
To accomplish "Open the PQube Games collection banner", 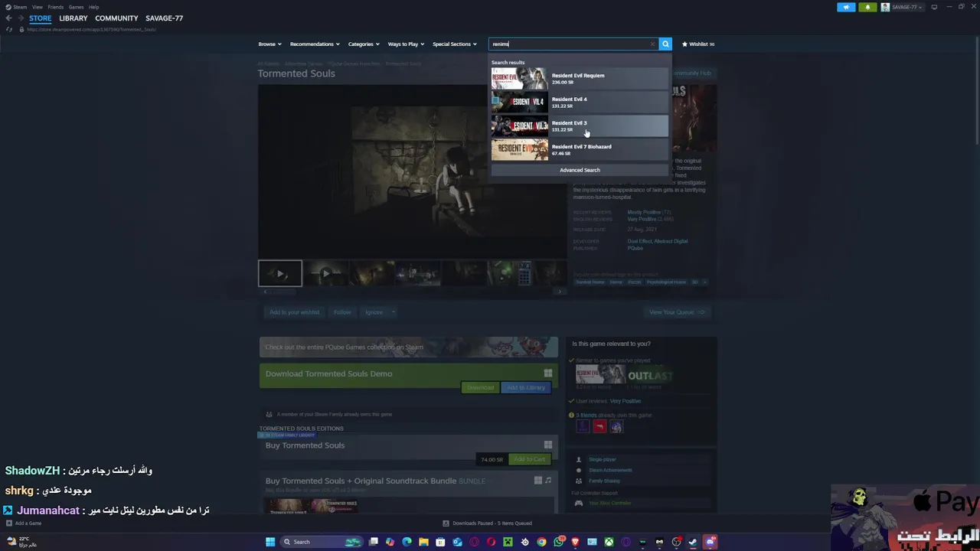I will point(409,347).
